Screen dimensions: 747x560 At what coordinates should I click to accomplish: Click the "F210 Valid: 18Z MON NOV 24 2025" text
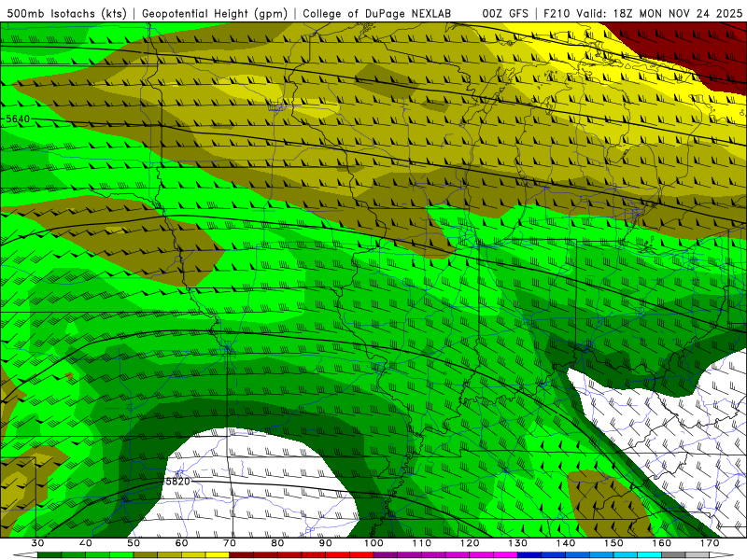click(642, 14)
